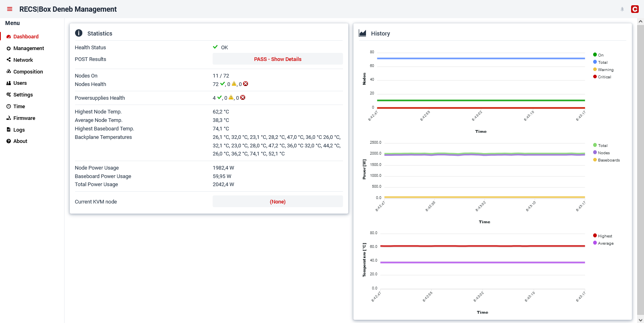644x323 pixels.
Task: Open the Management menu item
Action: pyautogui.click(x=29, y=48)
